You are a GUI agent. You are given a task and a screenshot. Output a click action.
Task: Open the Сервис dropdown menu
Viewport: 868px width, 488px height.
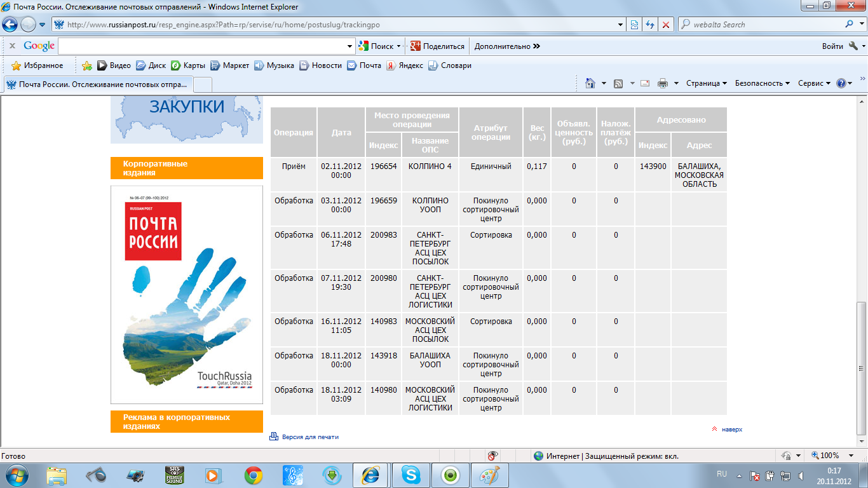[814, 83]
